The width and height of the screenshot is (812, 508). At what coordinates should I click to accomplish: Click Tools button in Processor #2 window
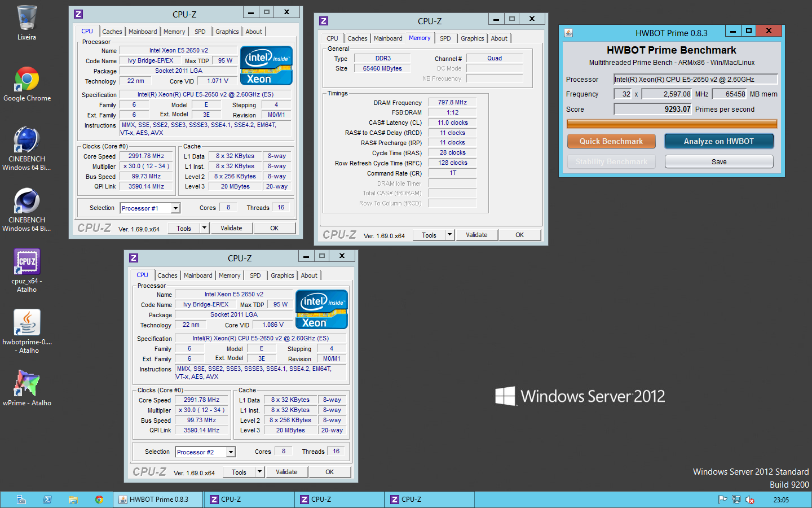239,472
